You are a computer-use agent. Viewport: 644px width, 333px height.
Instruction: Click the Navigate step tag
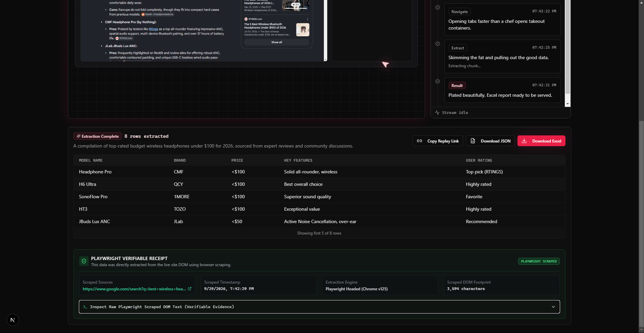tap(459, 12)
